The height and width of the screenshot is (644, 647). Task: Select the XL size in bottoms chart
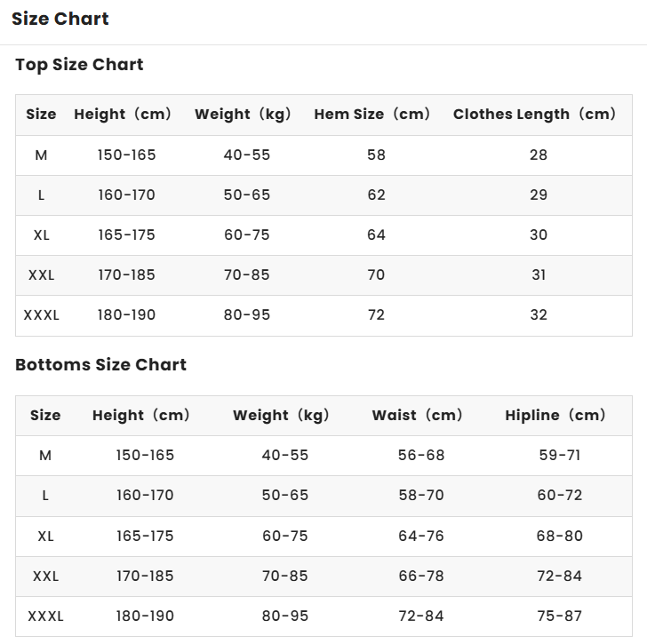45,536
